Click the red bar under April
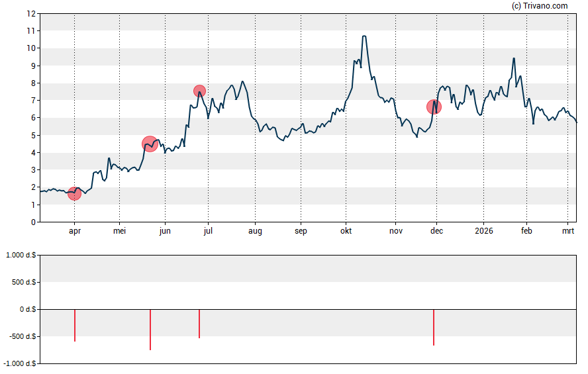This screenshot has width=588, height=374. 75,325
